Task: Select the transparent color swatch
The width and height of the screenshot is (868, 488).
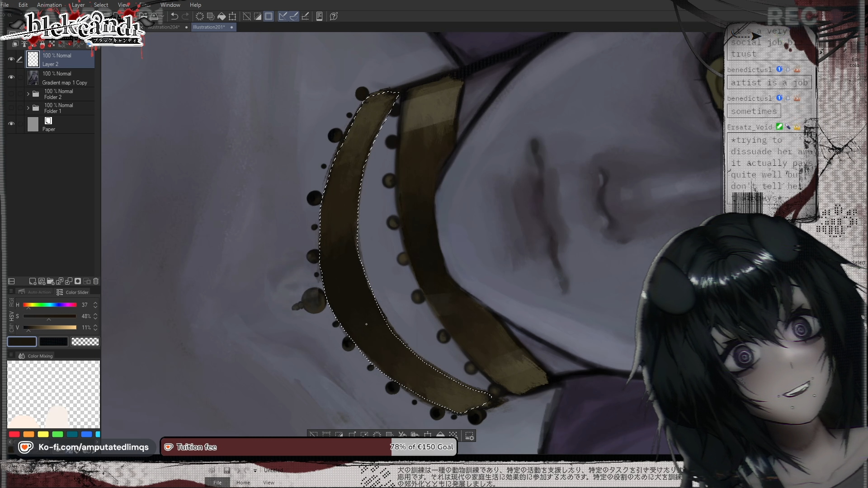Action: 85,342
